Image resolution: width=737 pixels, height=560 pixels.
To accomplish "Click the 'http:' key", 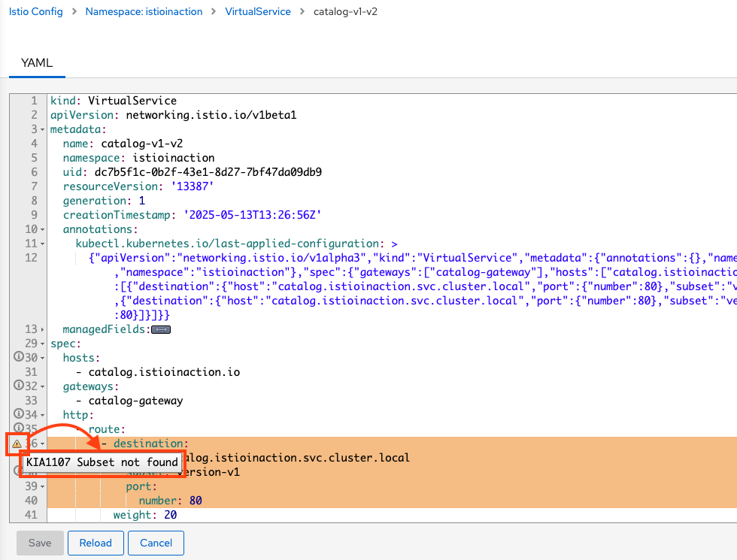I will tap(78, 415).
